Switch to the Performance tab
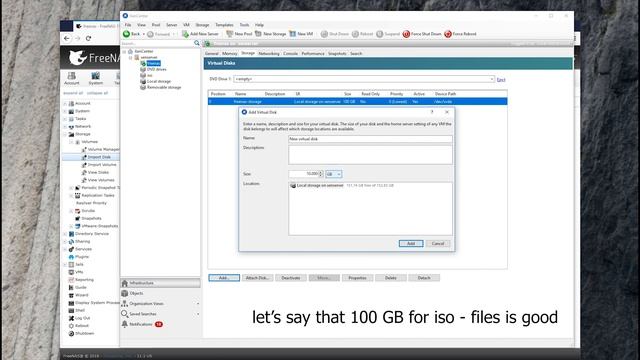This screenshot has height=360, width=640. (x=313, y=53)
